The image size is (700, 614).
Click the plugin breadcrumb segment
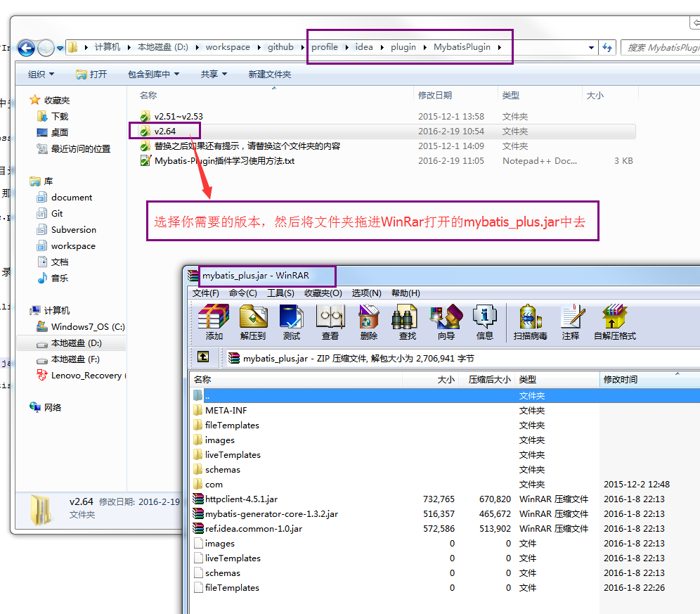point(403,47)
